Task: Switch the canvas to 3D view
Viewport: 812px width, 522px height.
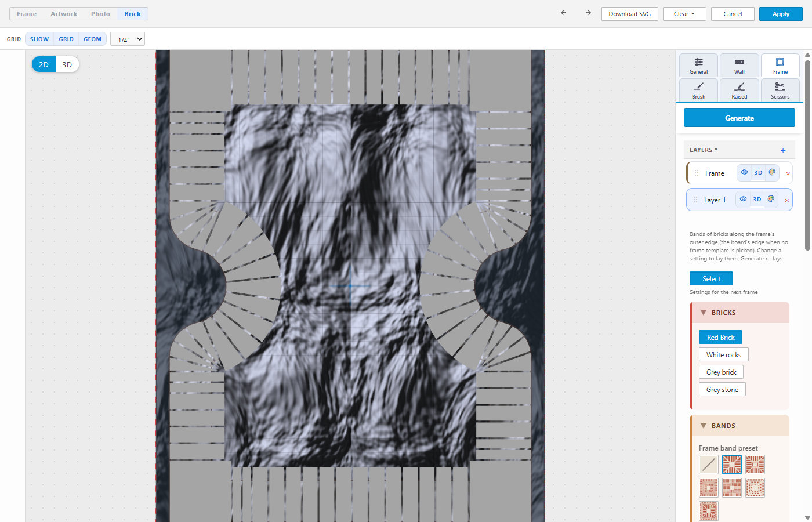Action: [67, 64]
